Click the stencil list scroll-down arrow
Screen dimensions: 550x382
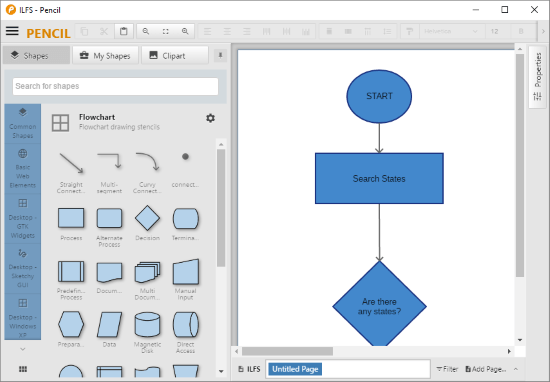[x=221, y=371]
